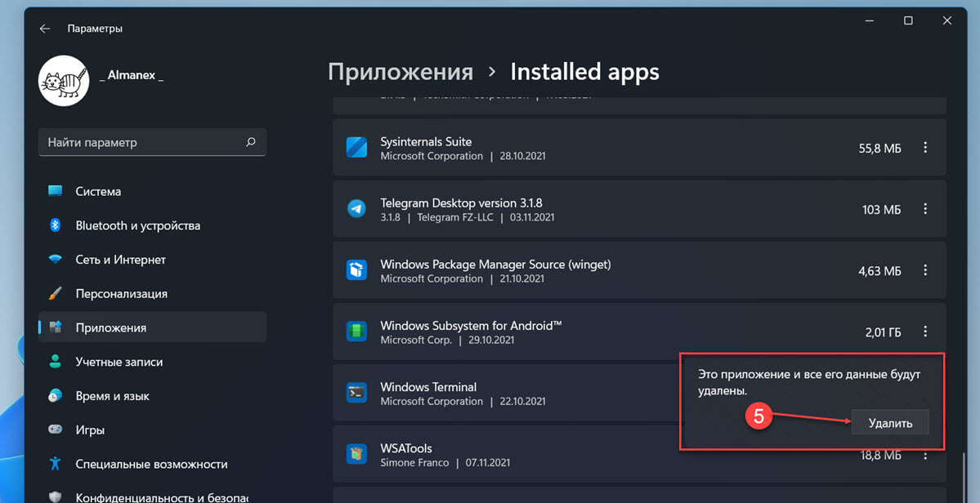Viewport: 980px width, 503px height.
Task: Close the Параметры window
Action: pyautogui.click(x=946, y=20)
